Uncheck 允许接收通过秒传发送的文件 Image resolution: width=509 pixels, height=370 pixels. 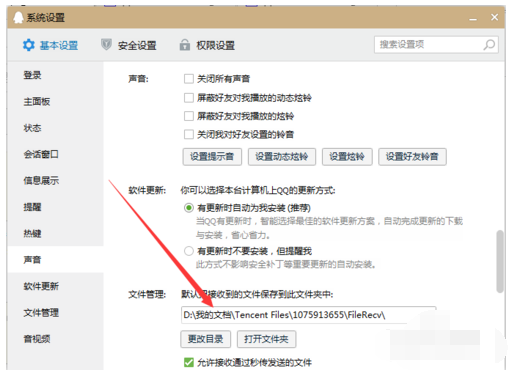coord(189,362)
